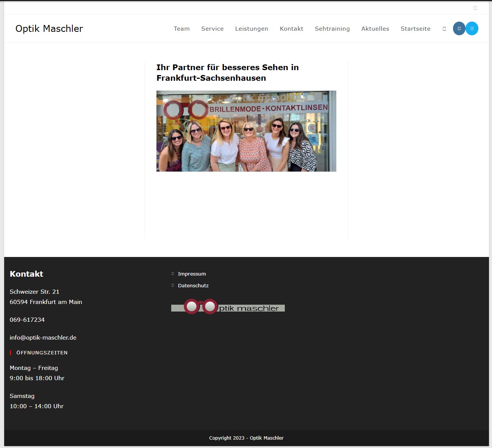Open the Datenschutz footer link
Screen dimensions: 492x448
pos(193,286)
